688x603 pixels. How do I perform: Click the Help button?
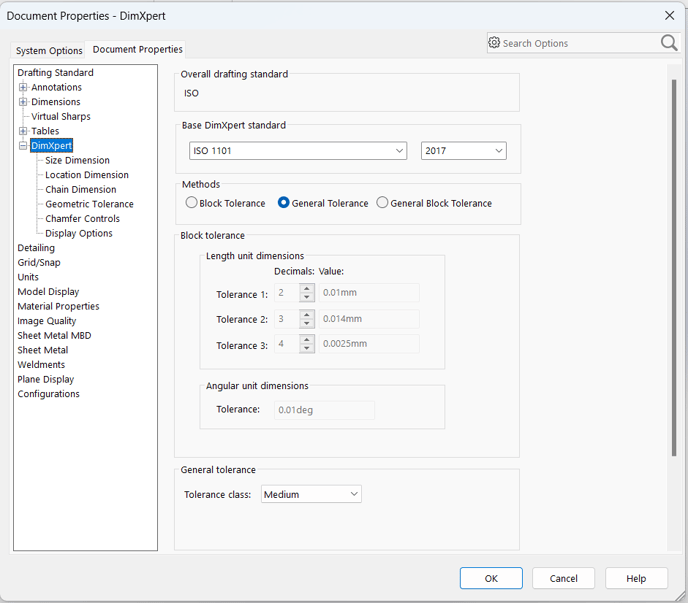coord(636,578)
